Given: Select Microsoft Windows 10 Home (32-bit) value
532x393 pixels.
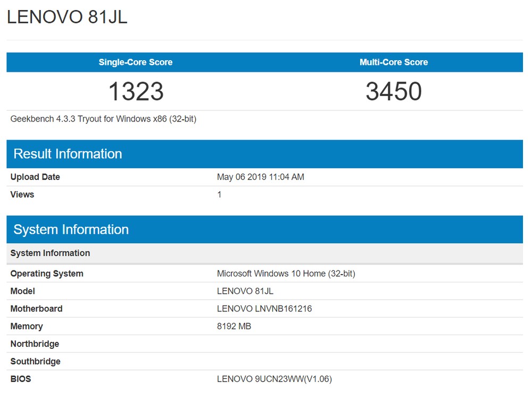Looking at the screenshot, I should click(286, 273).
